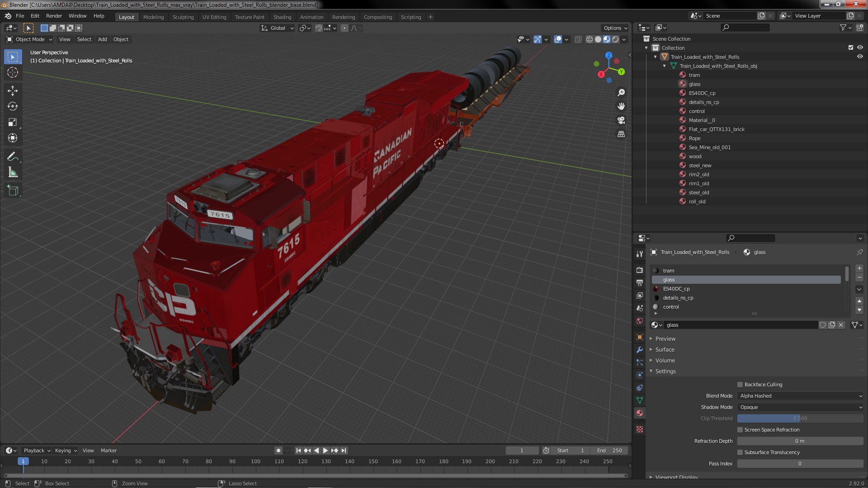Open the Render properties tab
Image resolution: width=868 pixels, height=488 pixels.
click(x=640, y=270)
